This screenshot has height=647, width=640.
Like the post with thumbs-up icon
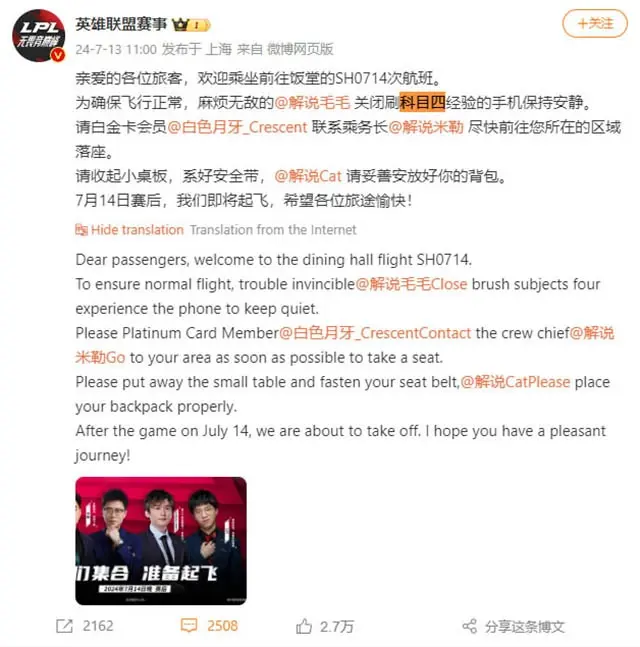click(304, 626)
